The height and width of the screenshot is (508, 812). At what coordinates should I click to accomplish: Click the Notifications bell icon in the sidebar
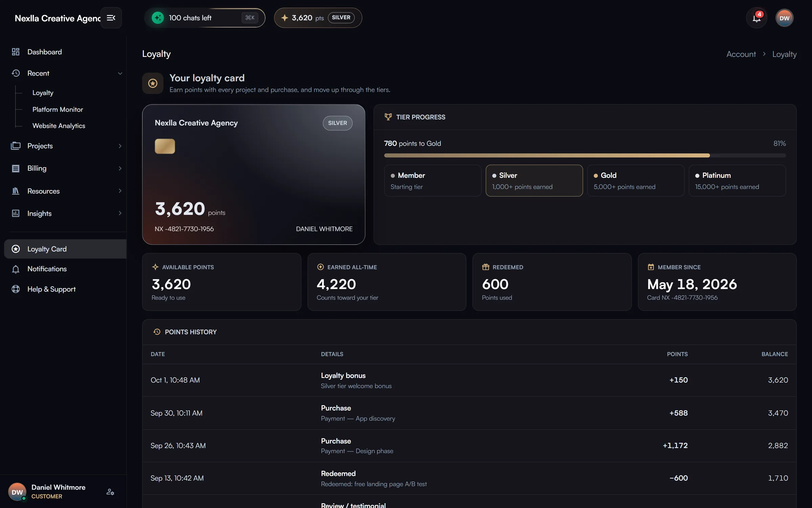point(16,269)
